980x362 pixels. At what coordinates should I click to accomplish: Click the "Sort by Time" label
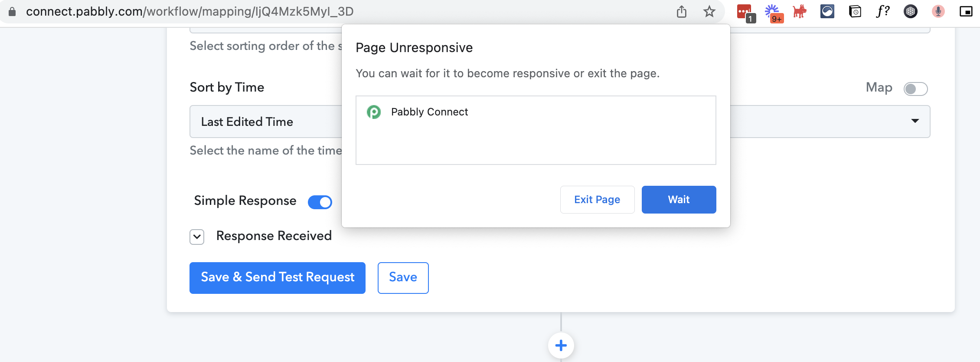[227, 87]
